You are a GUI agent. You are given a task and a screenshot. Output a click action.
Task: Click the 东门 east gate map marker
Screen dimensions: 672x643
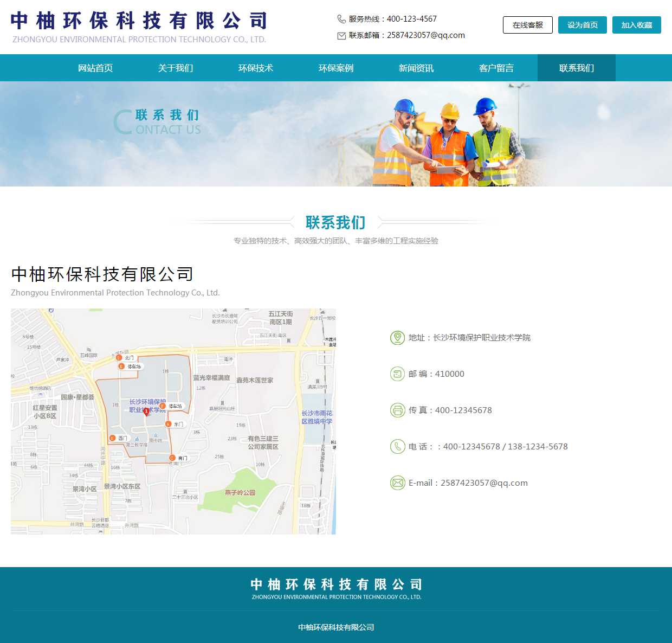[x=169, y=424]
